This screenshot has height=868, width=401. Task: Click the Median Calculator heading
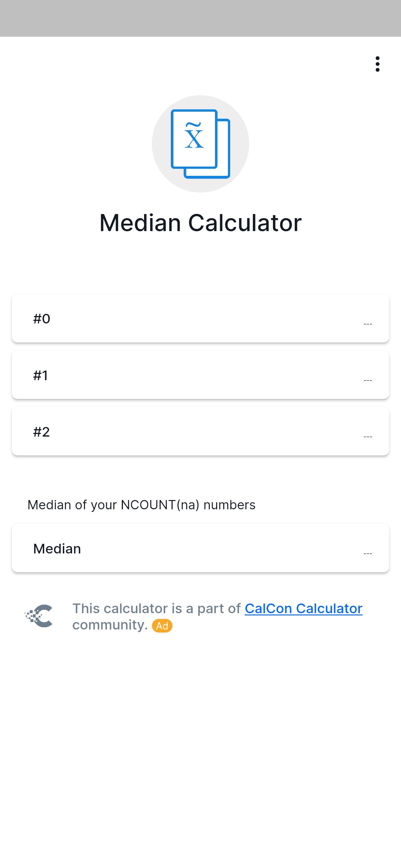[x=200, y=223]
